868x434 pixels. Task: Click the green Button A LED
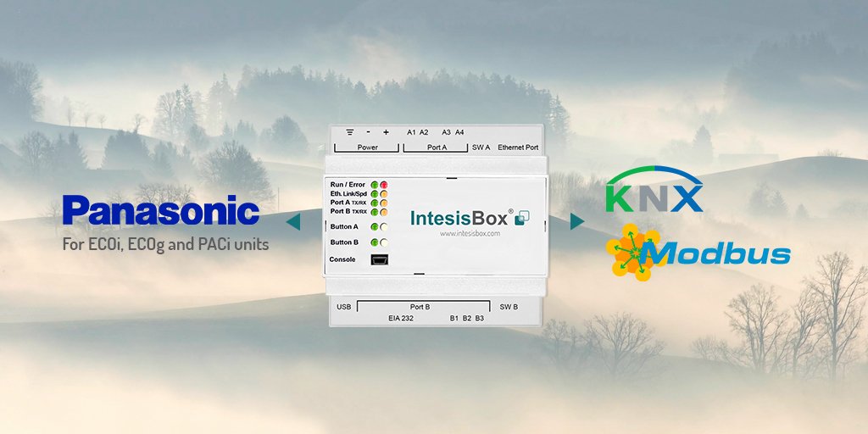[x=375, y=226]
